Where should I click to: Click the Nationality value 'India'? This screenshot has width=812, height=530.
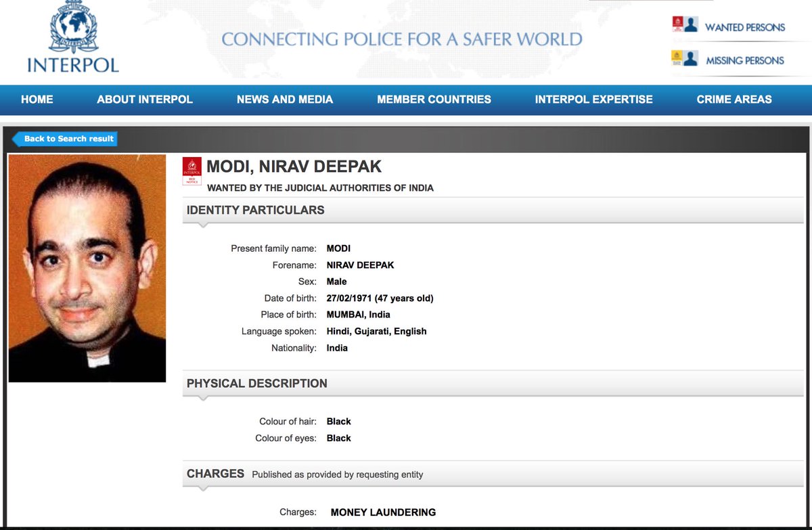coord(337,348)
